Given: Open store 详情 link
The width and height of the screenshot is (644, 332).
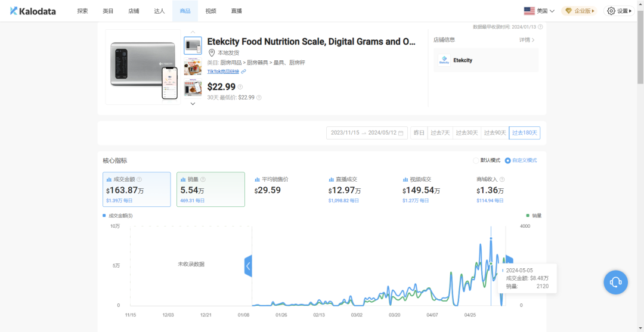Looking at the screenshot, I should coord(527,40).
